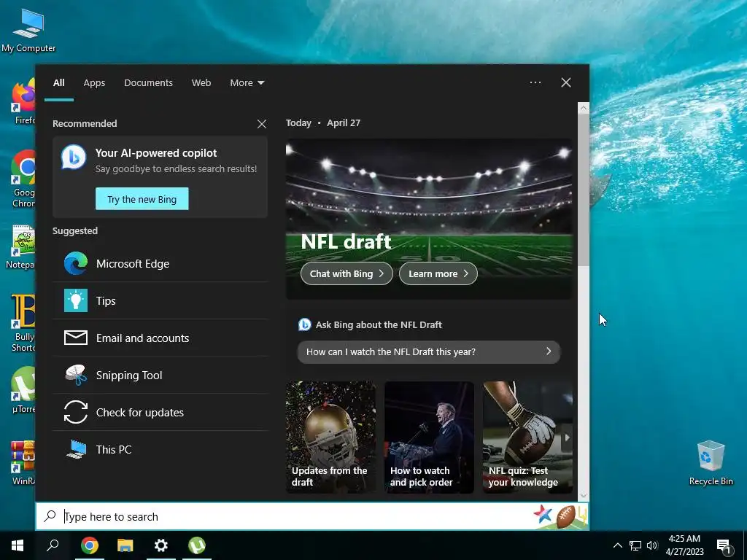Click Learn more about NFL draft

coord(438,273)
